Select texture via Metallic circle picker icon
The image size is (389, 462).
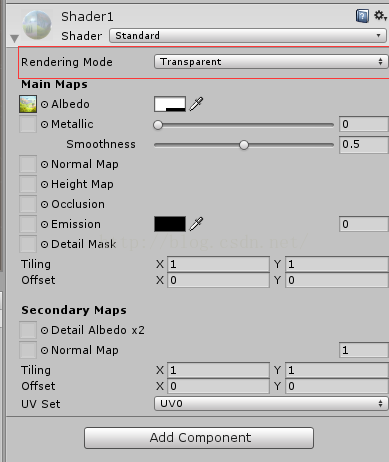[44, 124]
